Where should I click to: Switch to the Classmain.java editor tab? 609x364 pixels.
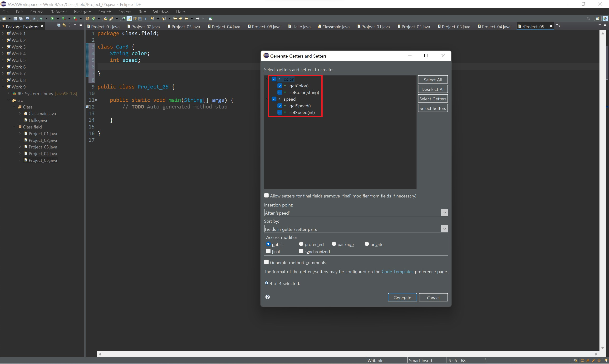335,27
